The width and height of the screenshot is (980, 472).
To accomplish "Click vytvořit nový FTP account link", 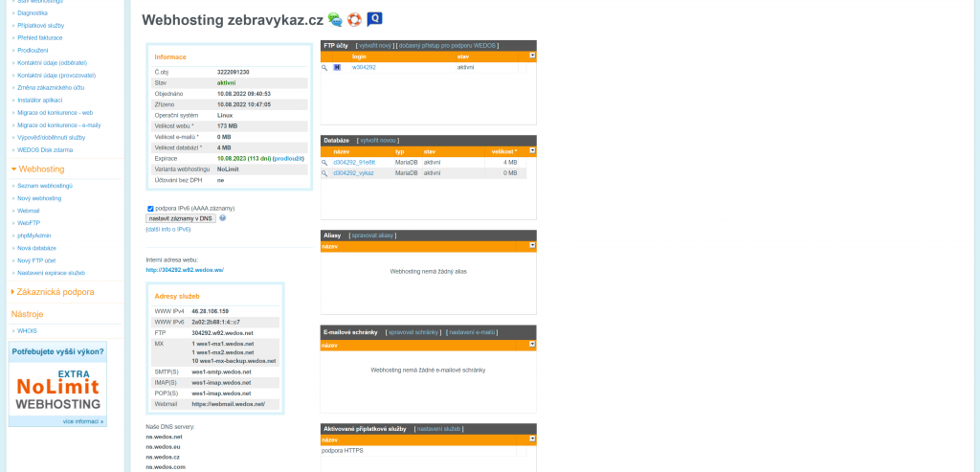I will pyautogui.click(x=375, y=46).
